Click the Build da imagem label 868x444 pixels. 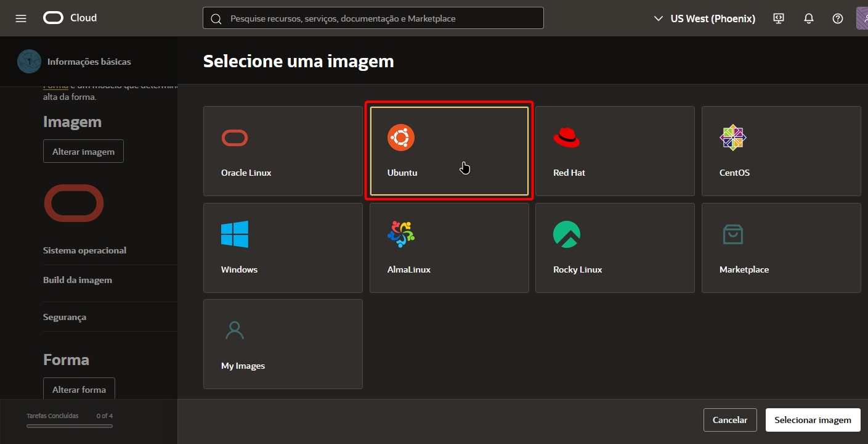coord(78,280)
